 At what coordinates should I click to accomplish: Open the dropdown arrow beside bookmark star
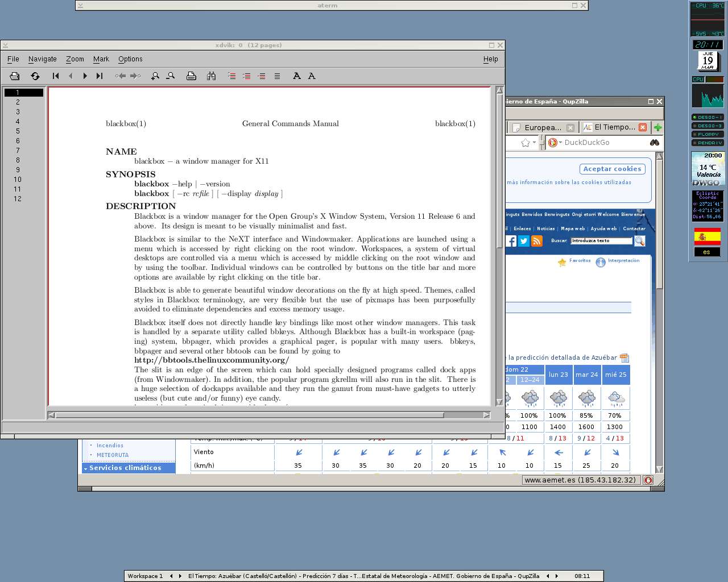(534, 143)
